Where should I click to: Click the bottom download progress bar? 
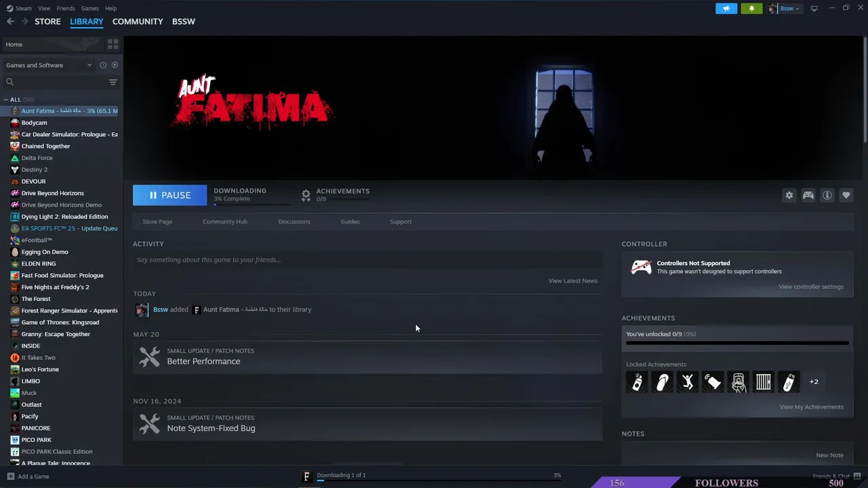tap(439, 481)
